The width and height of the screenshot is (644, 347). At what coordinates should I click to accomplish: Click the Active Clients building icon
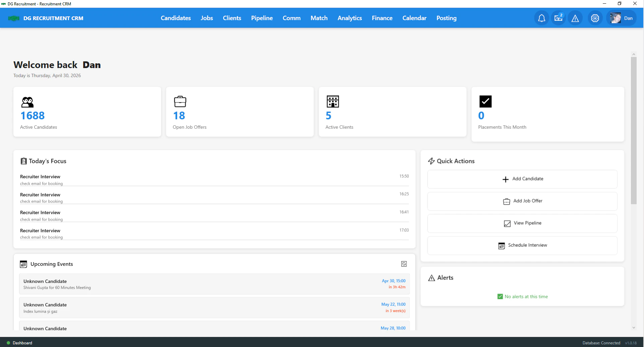click(x=333, y=101)
